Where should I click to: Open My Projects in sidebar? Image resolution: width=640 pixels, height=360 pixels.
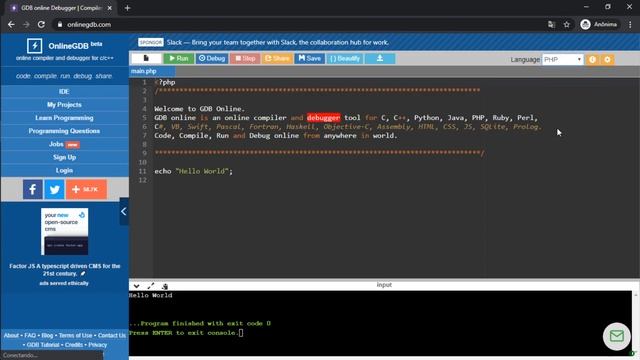tap(64, 104)
